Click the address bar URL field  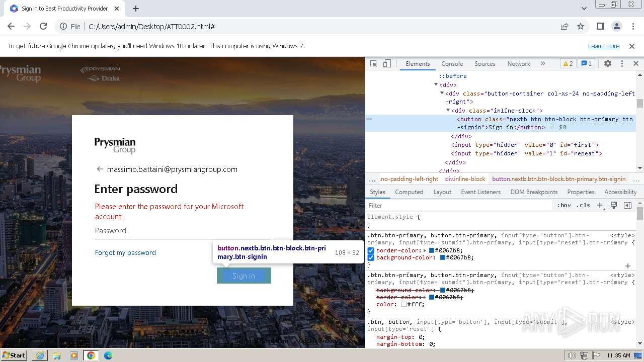coord(322,26)
